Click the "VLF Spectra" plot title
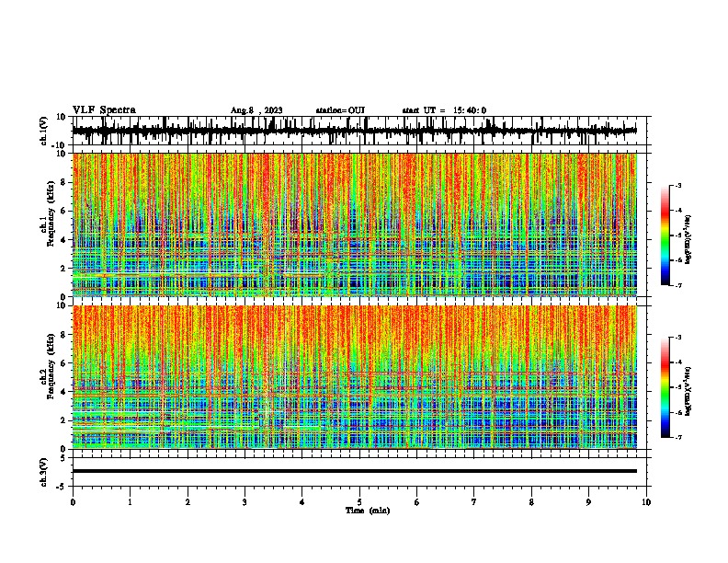Viewport: 728px width, 563px height. pos(104,110)
